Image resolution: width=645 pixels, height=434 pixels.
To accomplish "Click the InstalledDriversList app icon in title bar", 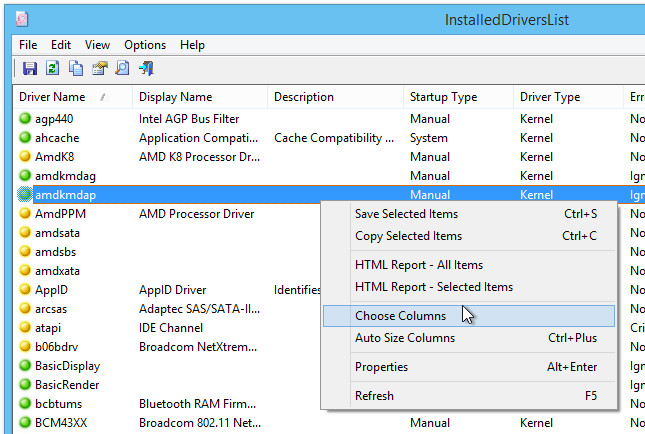I will tap(22, 19).
